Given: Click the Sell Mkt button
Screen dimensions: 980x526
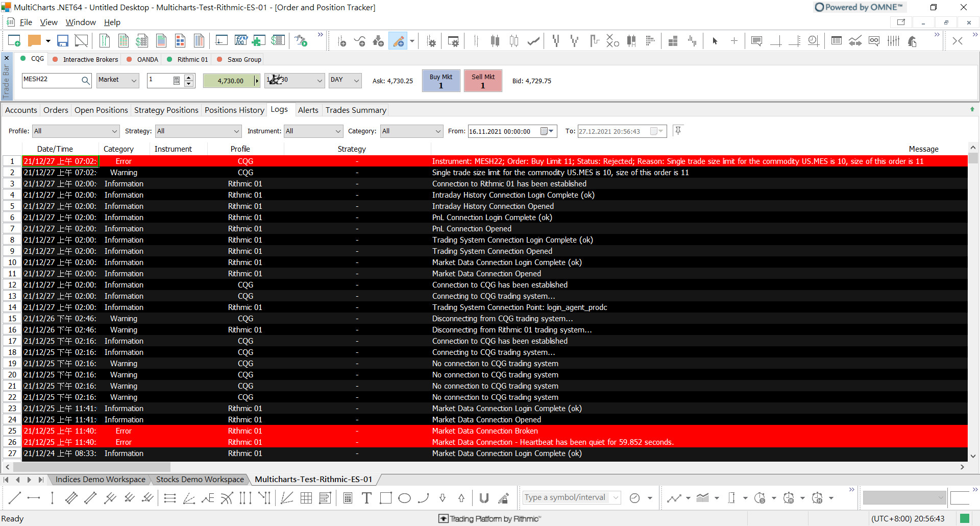Looking at the screenshot, I should pos(483,81).
